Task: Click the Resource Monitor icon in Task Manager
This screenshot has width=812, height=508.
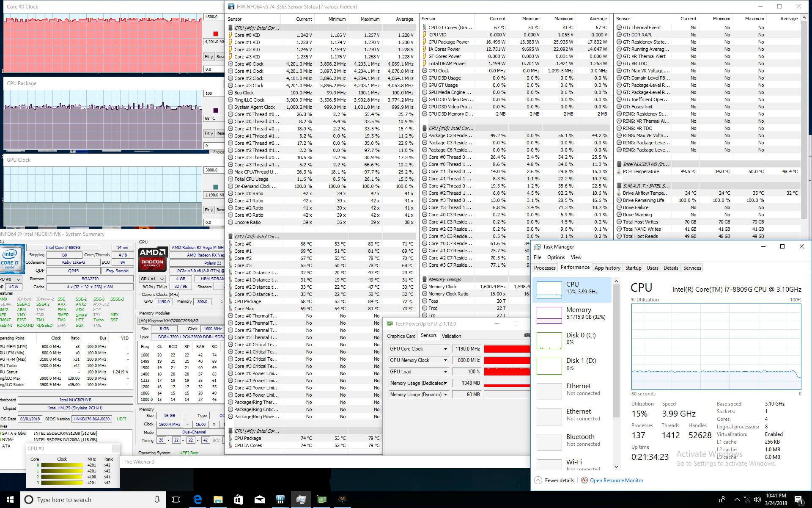Action: 584,480
